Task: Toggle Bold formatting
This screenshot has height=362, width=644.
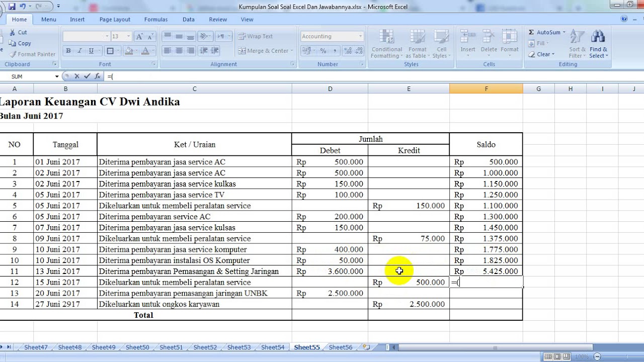Action: (x=68, y=51)
